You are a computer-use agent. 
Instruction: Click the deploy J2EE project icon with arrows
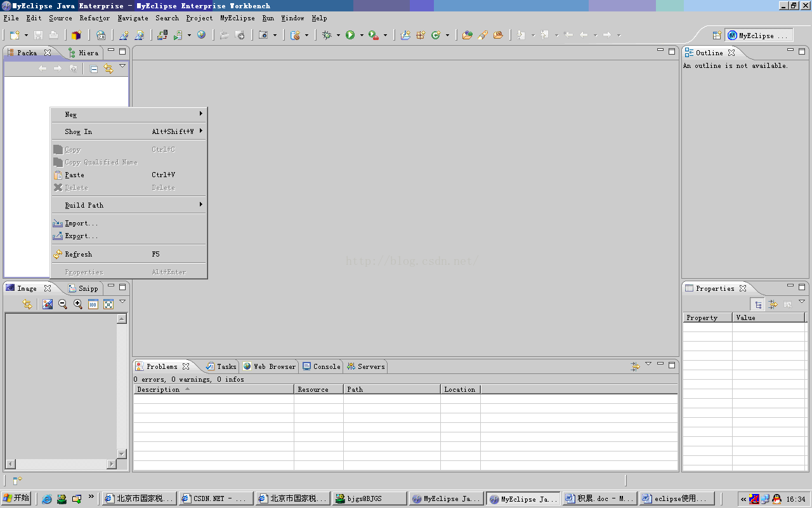click(x=162, y=36)
